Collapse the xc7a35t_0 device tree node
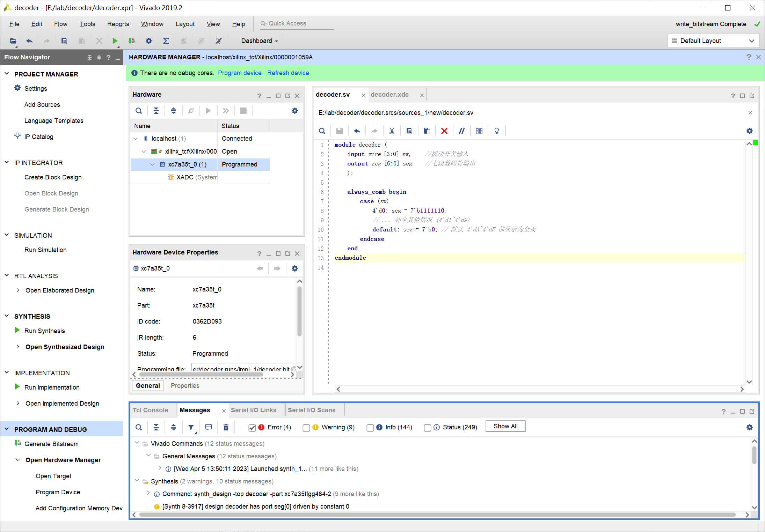This screenshot has height=532, width=765. pos(152,164)
